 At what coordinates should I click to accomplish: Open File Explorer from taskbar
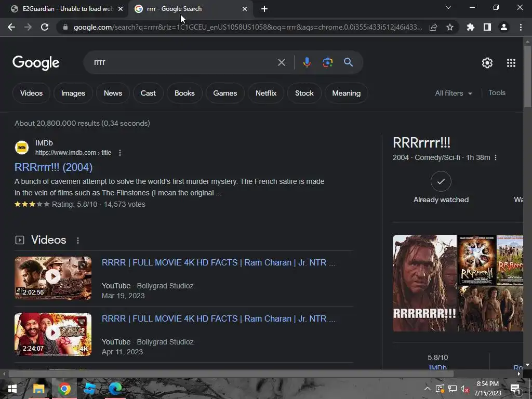click(x=38, y=389)
